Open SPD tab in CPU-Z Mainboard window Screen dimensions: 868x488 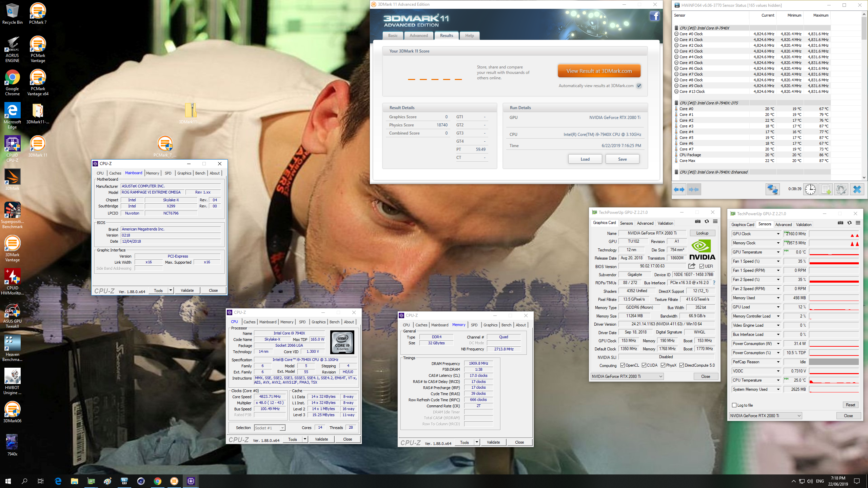(x=168, y=173)
